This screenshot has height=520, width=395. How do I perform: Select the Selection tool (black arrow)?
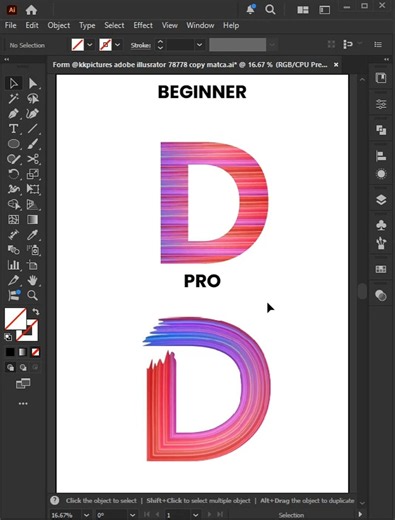(14, 83)
